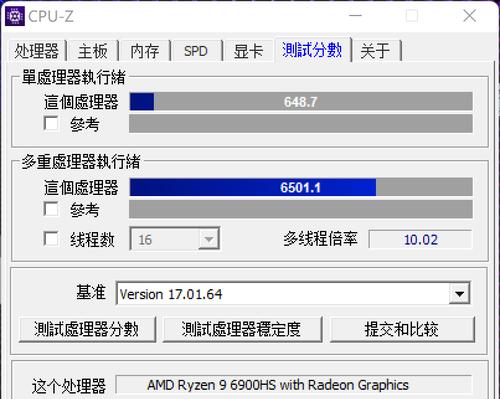Image resolution: width=500 pixels, height=399 pixels.
Task: Click the 多线程倍率 label
Action: (320, 239)
